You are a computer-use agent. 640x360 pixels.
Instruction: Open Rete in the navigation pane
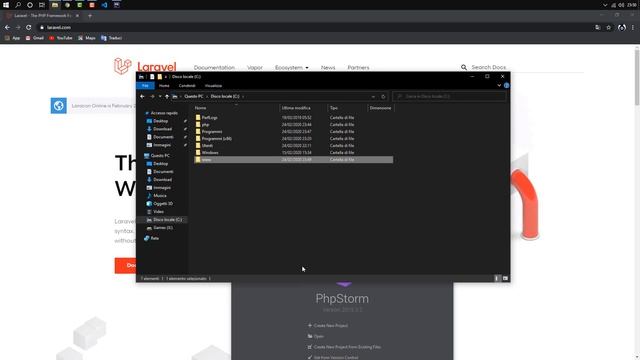tap(154, 238)
